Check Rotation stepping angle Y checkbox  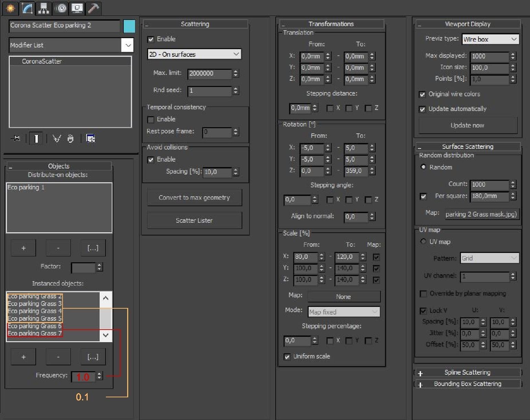coord(349,200)
